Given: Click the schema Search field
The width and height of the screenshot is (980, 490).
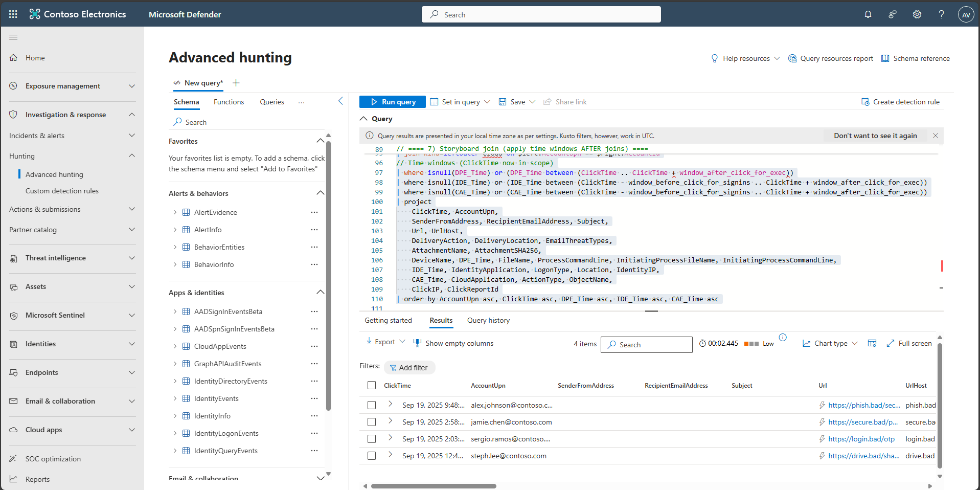Looking at the screenshot, I should 248,122.
